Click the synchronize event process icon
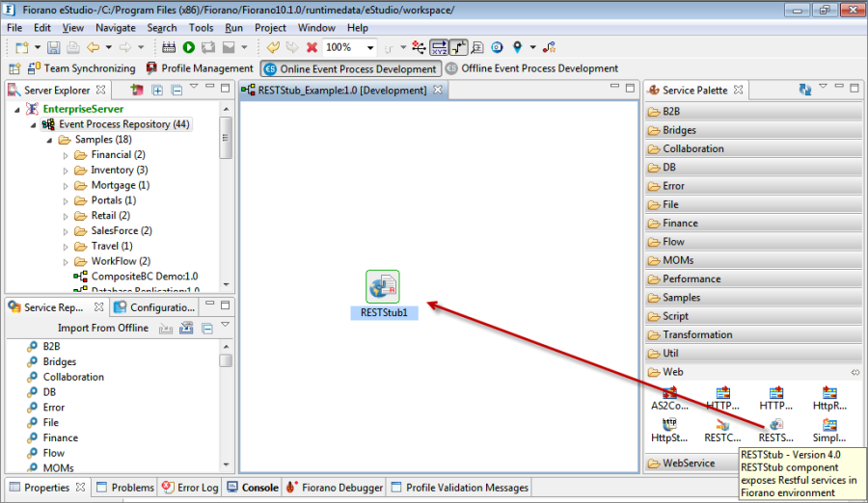Image resolution: width=868 pixels, height=503 pixels. coord(208,47)
